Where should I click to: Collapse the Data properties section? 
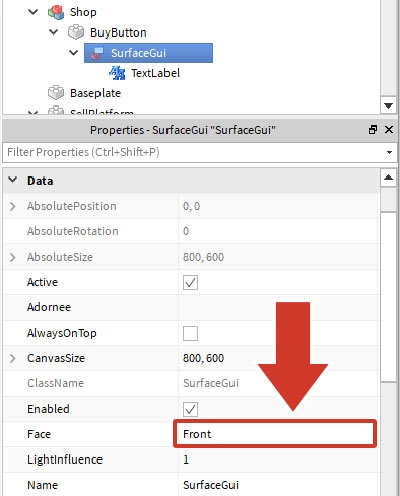(13, 180)
